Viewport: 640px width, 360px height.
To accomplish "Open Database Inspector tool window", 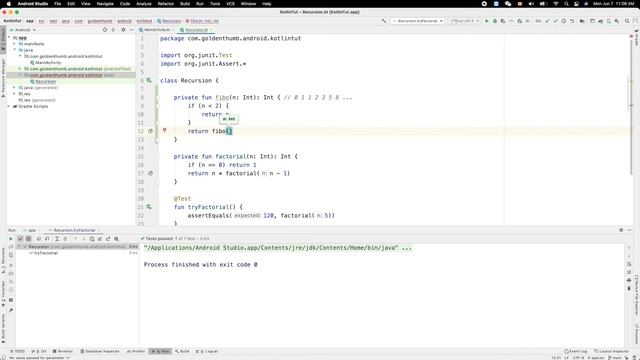I will click(x=100, y=351).
